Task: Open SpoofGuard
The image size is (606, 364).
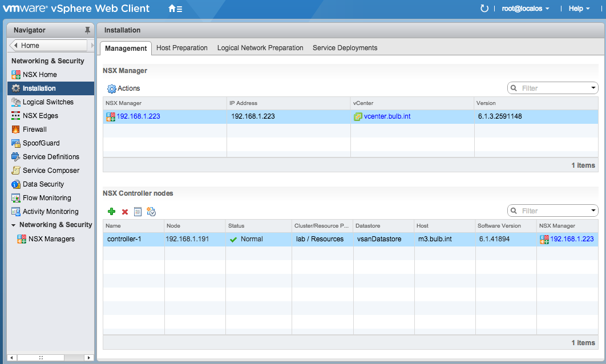Action: [41, 143]
